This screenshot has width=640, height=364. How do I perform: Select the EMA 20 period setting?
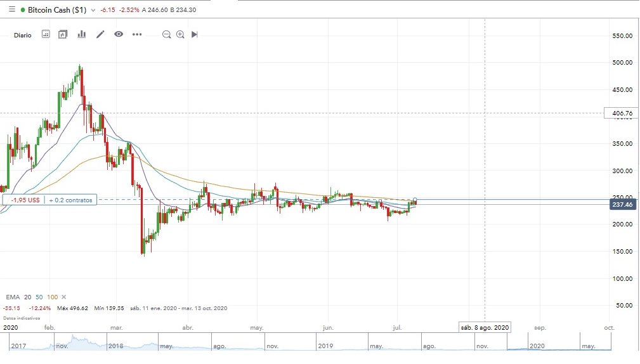tap(27, 297)
